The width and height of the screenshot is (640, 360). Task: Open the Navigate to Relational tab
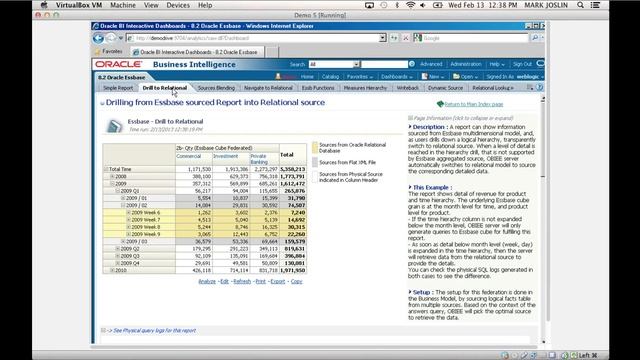[268, 88]
